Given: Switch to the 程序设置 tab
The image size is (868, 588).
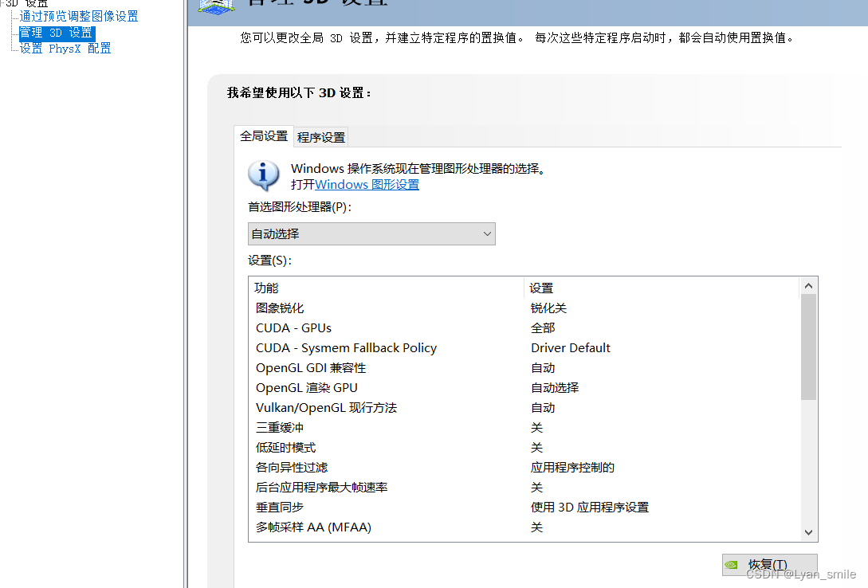Looking at the screenshot, I should 321,137.
